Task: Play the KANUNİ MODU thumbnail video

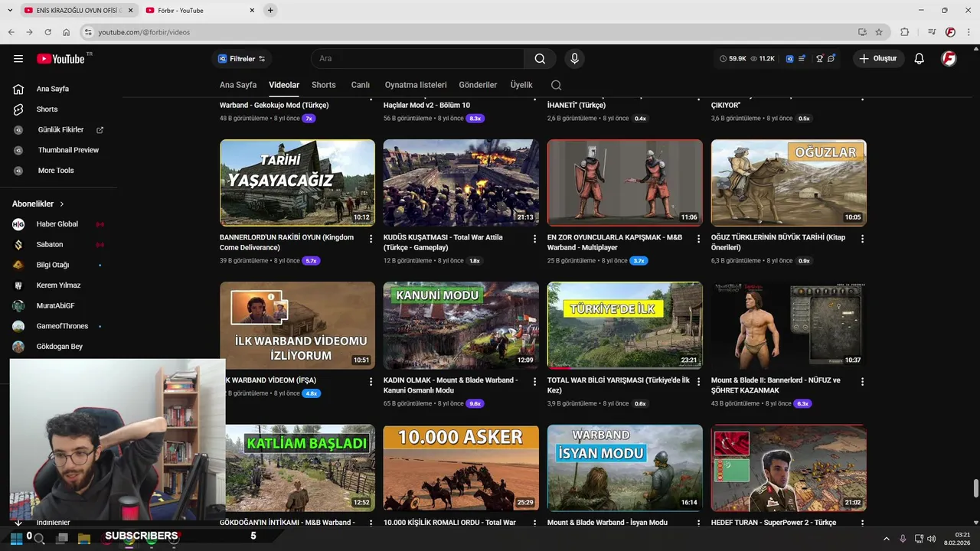Action: tap(461, 325)
